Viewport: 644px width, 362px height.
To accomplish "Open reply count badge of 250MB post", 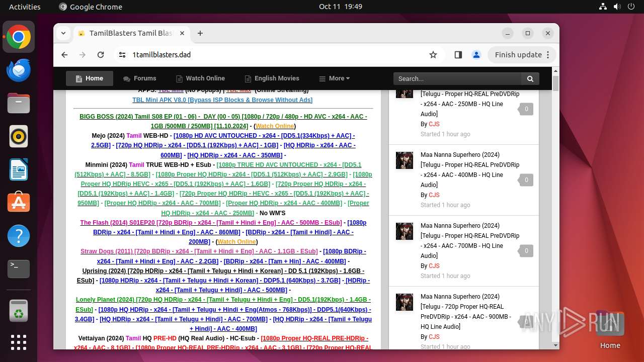I will pyautogui.click(x=526, y=109).
